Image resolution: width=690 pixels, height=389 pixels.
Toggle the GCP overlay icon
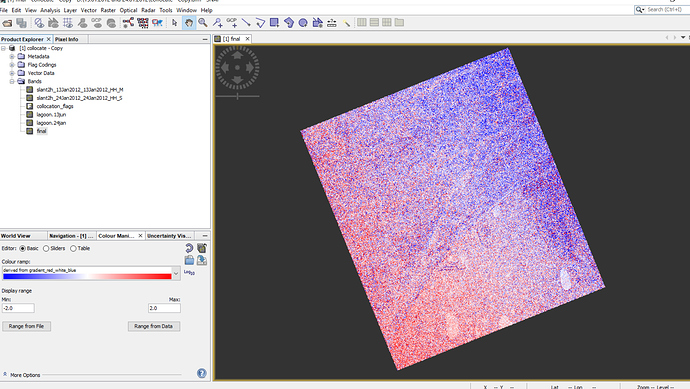click(x=97, y=23)
